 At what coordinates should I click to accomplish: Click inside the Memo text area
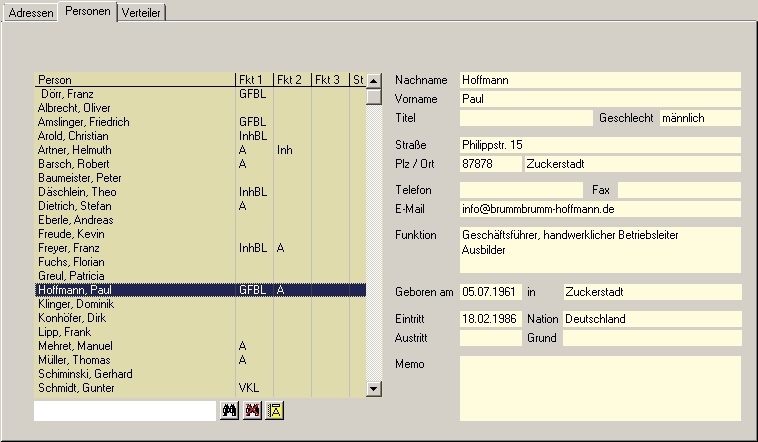pyautogui.click(x=599, y=388)
